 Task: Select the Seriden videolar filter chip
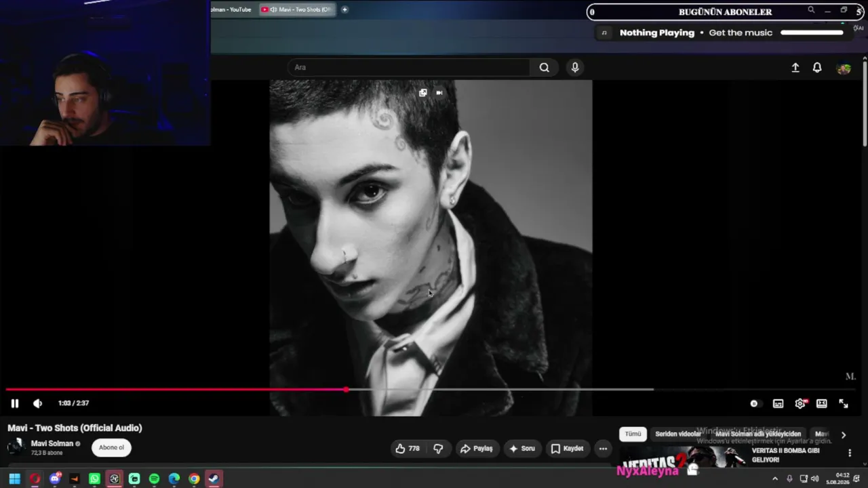[678, 434]
